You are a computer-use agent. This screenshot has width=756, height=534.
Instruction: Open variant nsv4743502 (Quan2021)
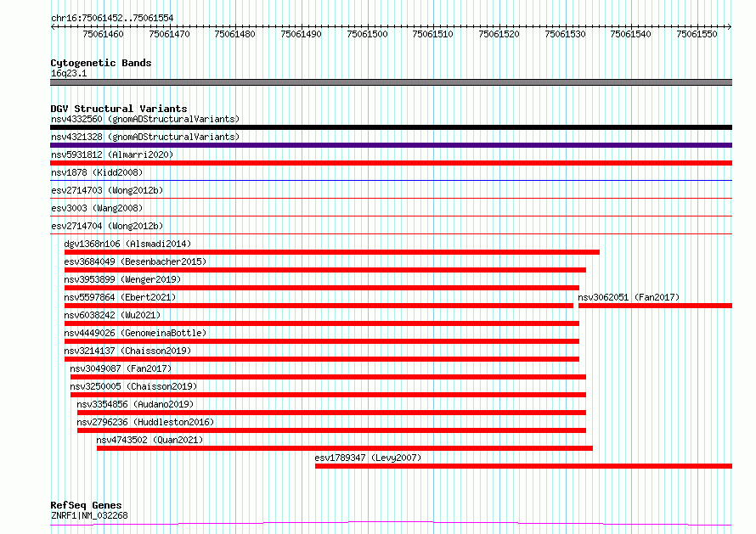pos(150,440)
